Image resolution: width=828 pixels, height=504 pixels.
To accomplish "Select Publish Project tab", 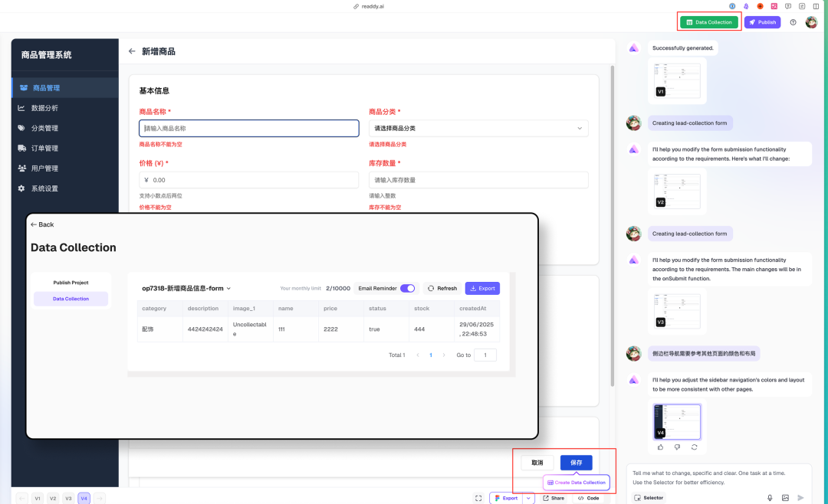I will coord(71,283).
